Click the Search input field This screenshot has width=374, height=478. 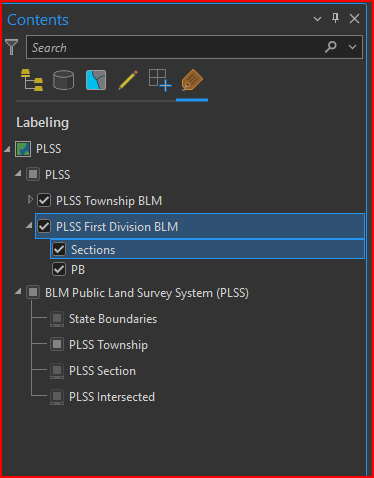(194, 47)
